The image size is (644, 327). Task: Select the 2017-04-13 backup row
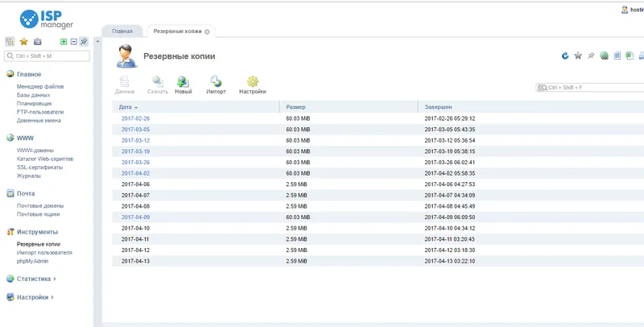click(378, 261)
